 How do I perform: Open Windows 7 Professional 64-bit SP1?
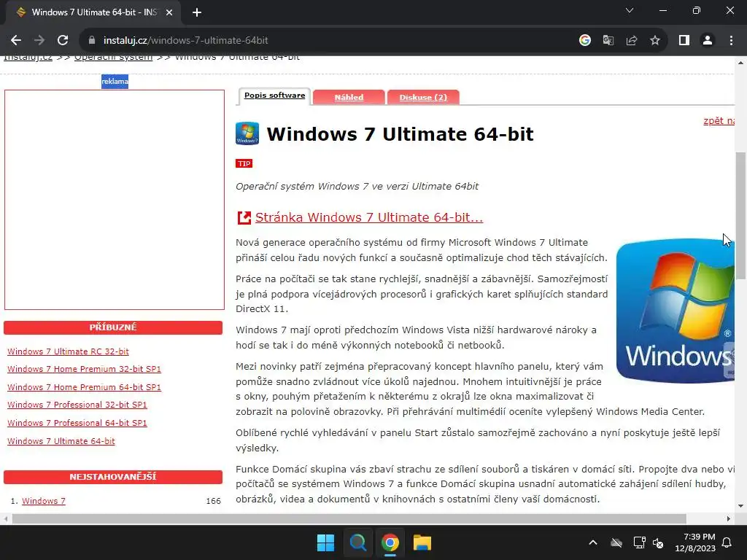77,423
